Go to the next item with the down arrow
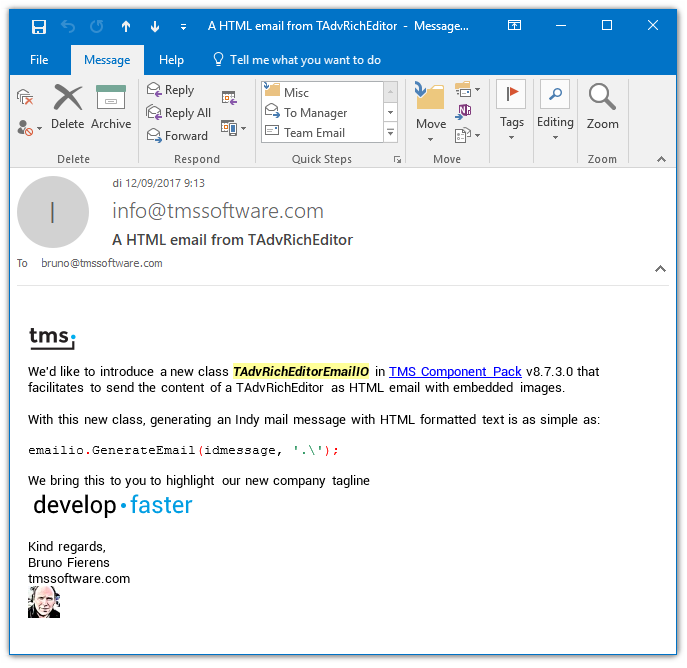 click(x=155, y=27)
